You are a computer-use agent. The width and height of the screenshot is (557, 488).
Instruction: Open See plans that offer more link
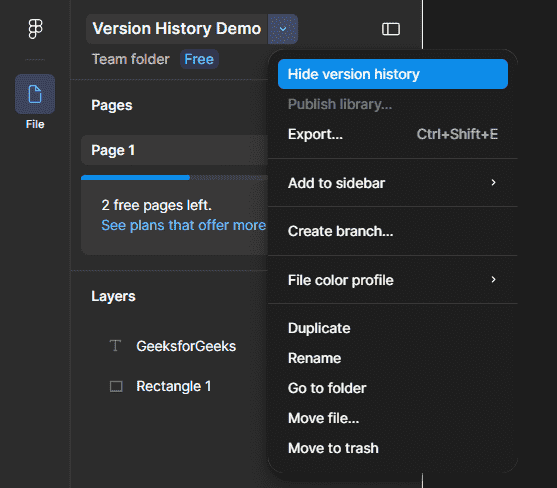pos(184,225)
